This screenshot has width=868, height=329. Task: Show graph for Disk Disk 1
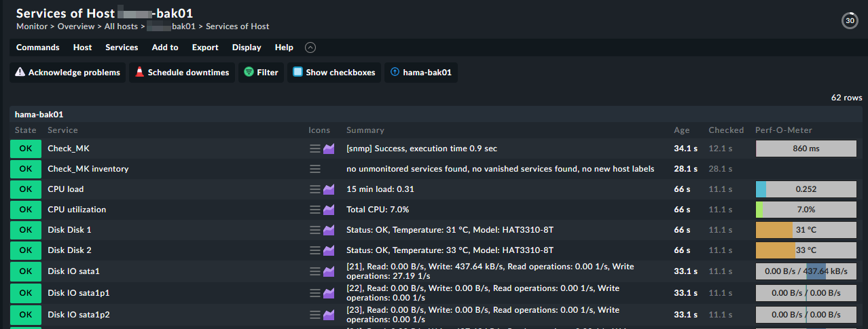tap(329, 230)
